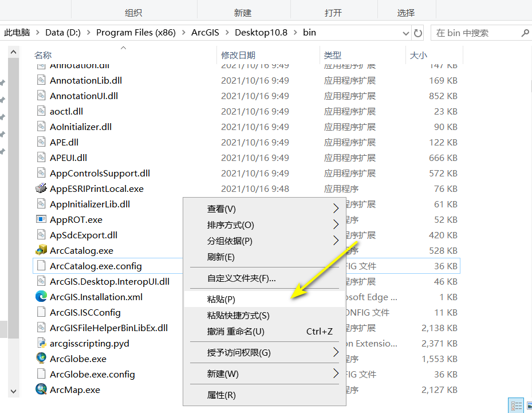Click the ArcCatalog.exe cabinet icon
Viewport: 532px width, 413px height.
coord(41,250)
